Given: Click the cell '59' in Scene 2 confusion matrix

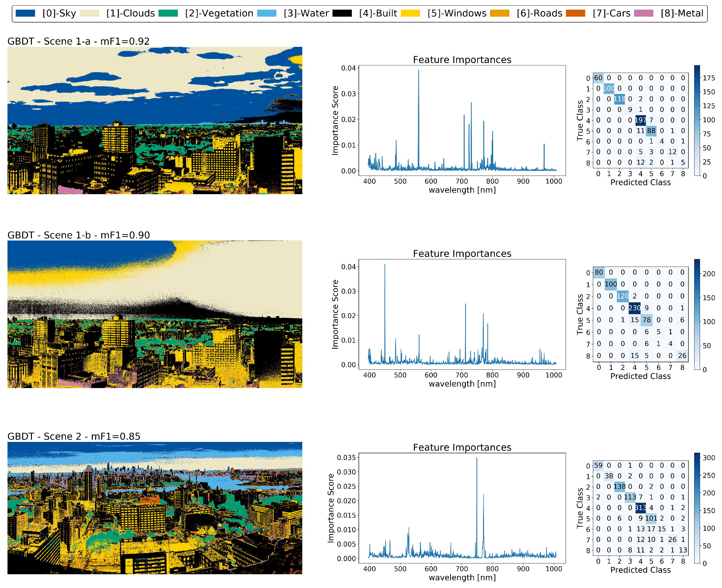Looking at the screenshot, I should 598,465.
